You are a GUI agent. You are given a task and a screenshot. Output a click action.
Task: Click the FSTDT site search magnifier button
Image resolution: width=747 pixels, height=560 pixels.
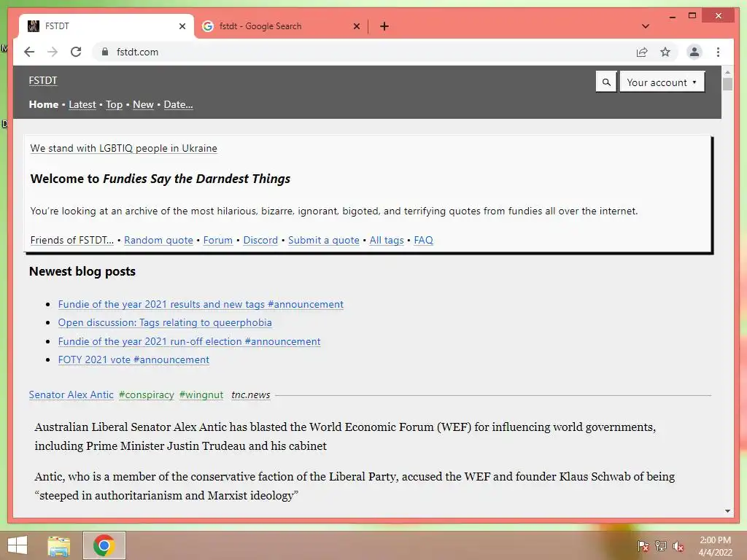(x=606, y=82)
